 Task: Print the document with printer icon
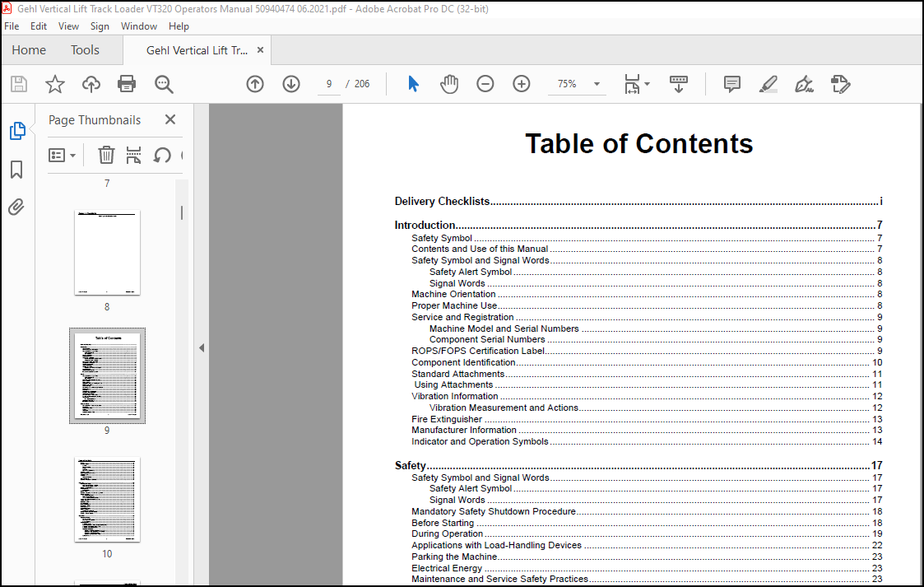[127, 84]
